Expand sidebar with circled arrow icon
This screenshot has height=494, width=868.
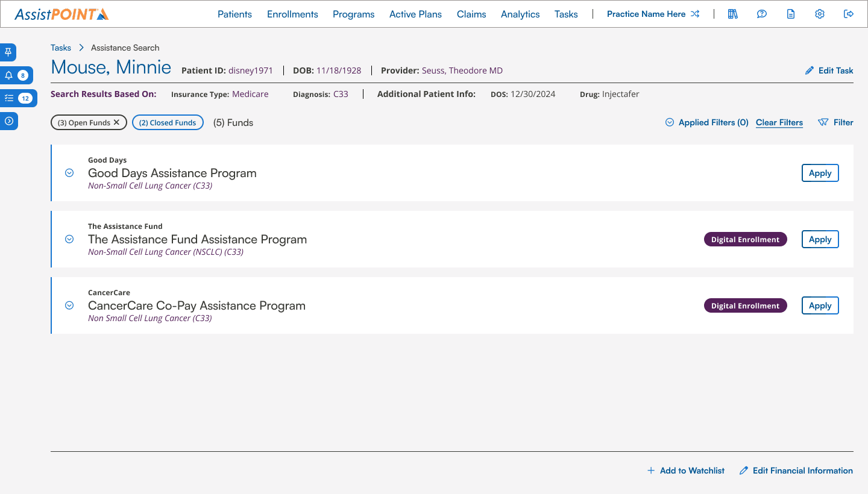(x=8, y=121)
